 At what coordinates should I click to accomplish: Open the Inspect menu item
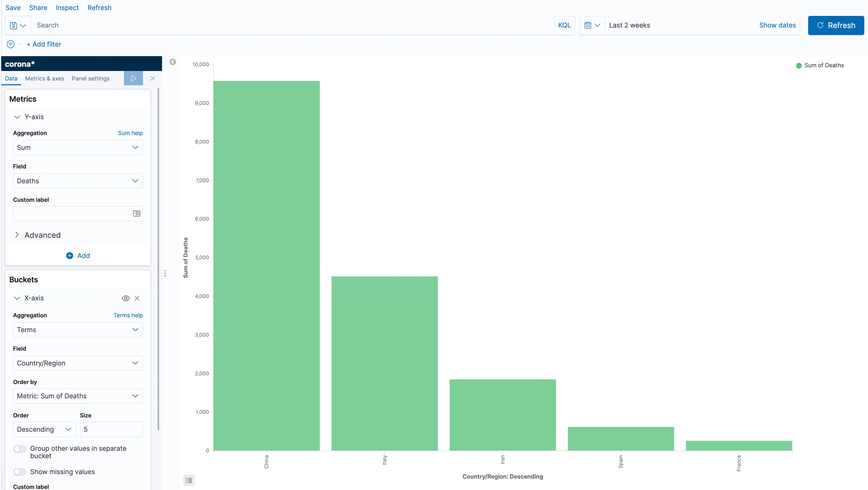pos(67,8)
